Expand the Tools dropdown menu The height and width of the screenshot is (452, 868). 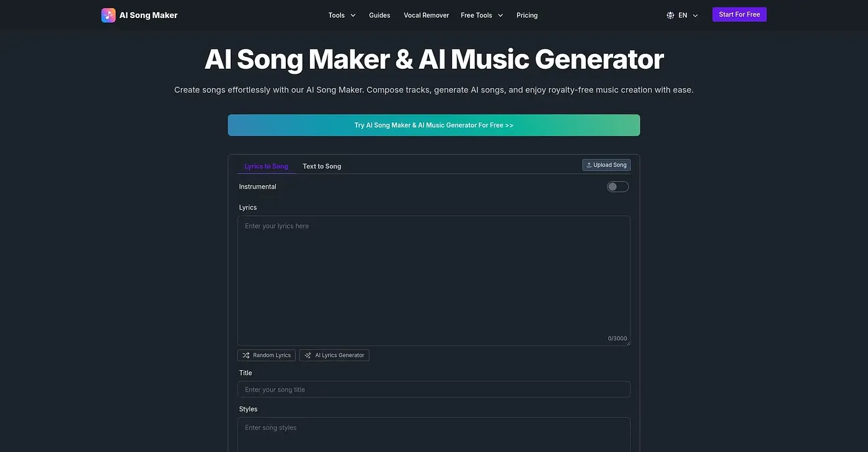tap(342, 16)
